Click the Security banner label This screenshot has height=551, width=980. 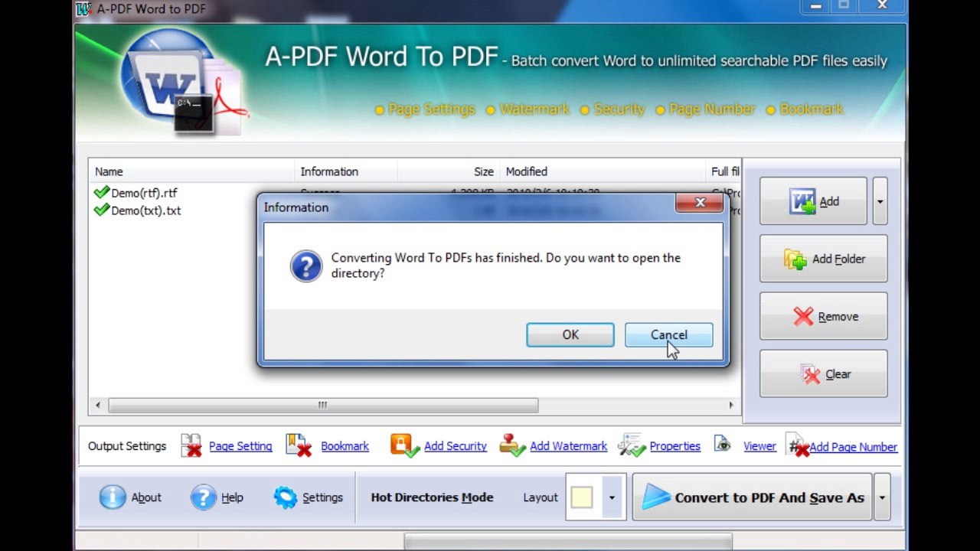[x=619, y=109]
